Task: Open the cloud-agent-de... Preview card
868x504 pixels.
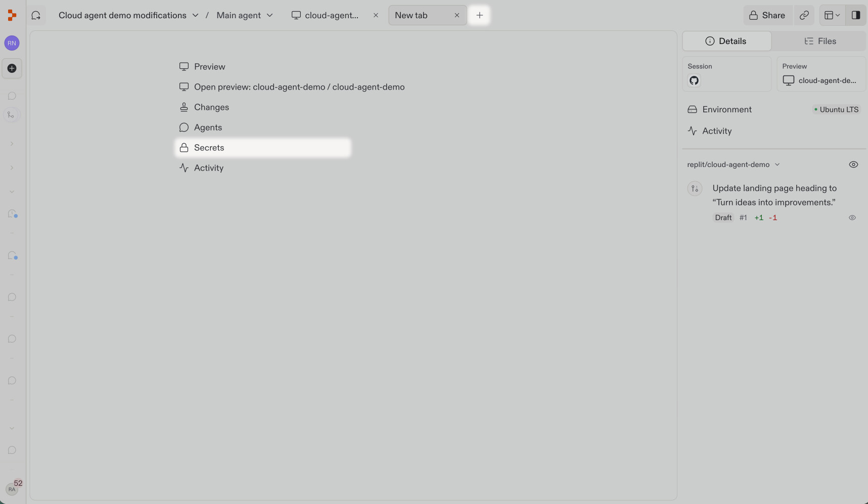Action: pos(821,74)
